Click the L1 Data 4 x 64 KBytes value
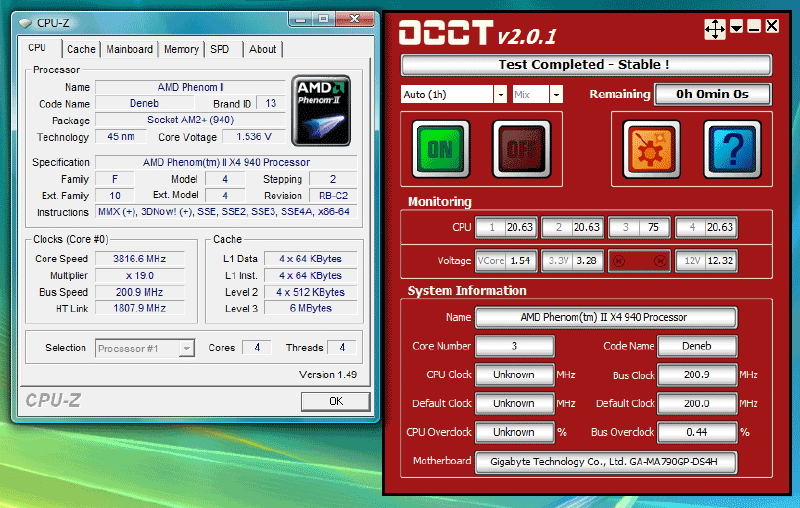This screenshot has height=508, width=800. 311,259
